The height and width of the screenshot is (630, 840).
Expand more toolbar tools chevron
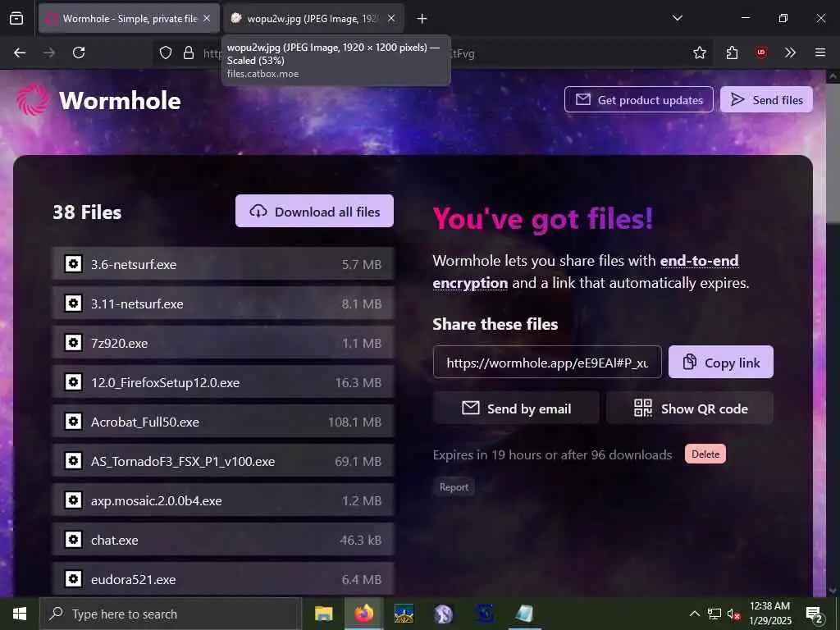[790, 52]
